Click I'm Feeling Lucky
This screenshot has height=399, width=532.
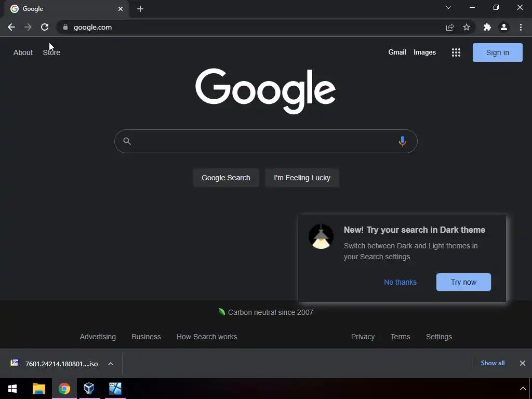point(302,178)
